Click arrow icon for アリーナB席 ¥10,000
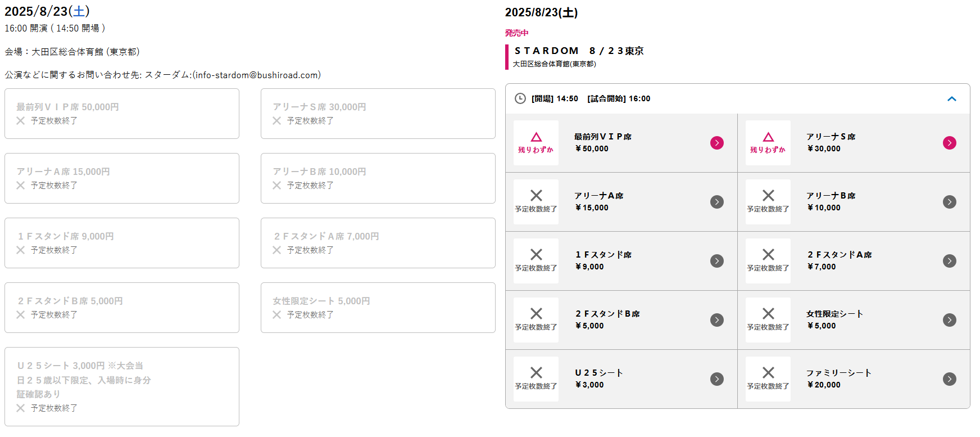The height and width of the screenshot is (437, 980). click(x=949, y=202)
